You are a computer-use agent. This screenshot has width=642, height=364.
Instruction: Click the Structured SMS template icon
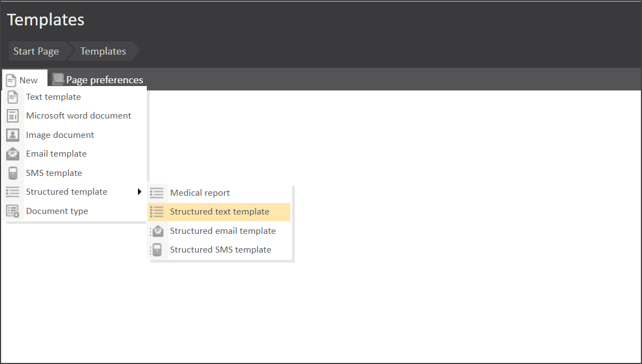coord(157,250)
